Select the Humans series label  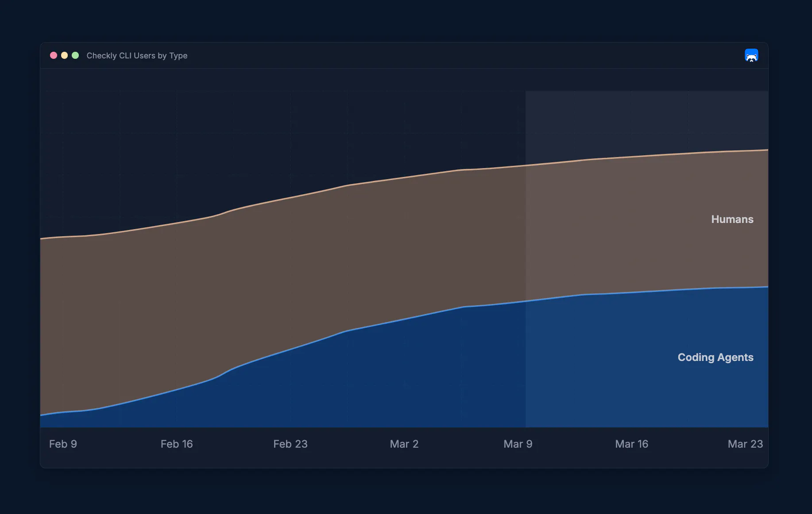(732, 219)
